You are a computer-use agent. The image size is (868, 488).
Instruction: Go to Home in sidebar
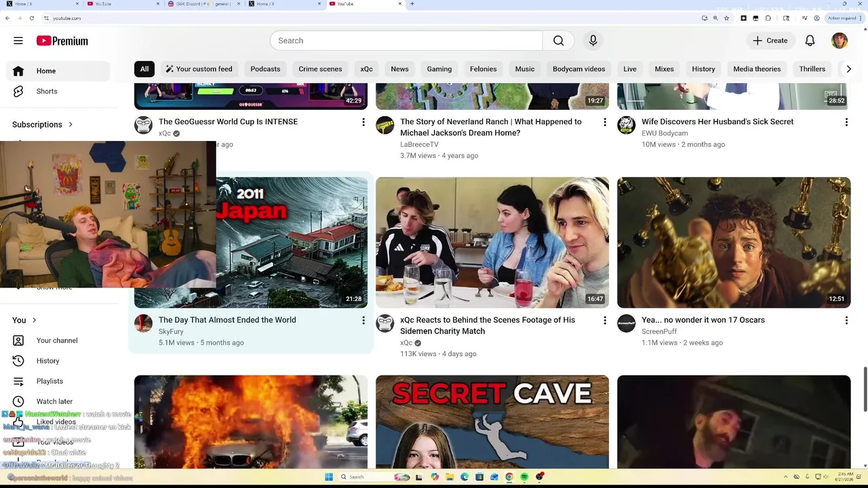point(58,71)
